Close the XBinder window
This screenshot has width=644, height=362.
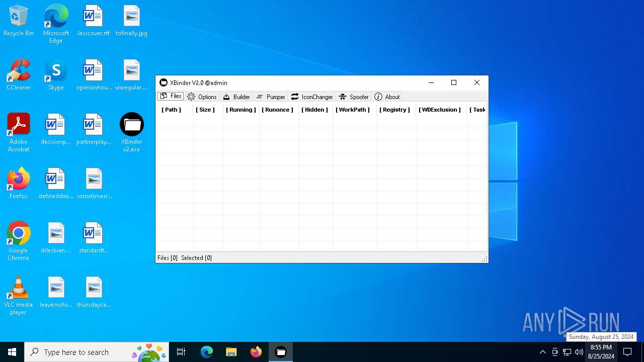[477, 82]
